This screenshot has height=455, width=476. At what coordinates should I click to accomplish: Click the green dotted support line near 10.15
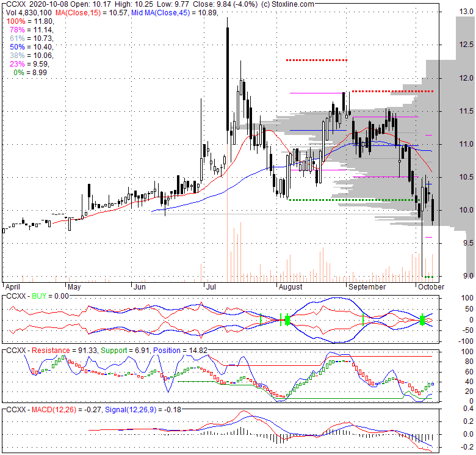tap(355, 200)
